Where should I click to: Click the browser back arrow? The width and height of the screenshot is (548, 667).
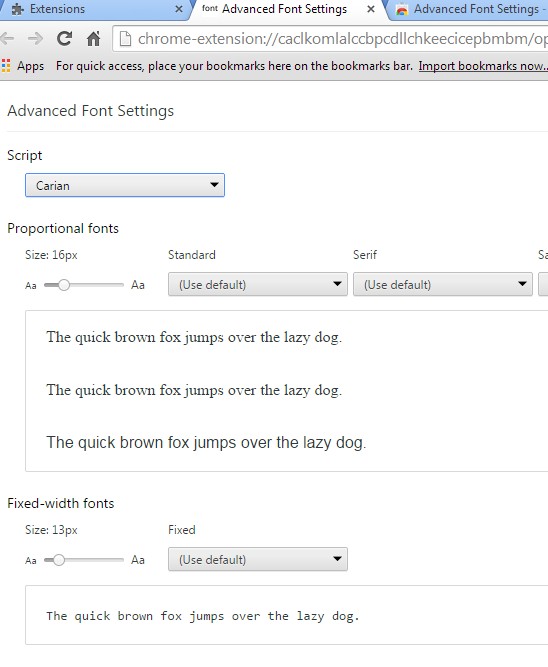point(7,39)
